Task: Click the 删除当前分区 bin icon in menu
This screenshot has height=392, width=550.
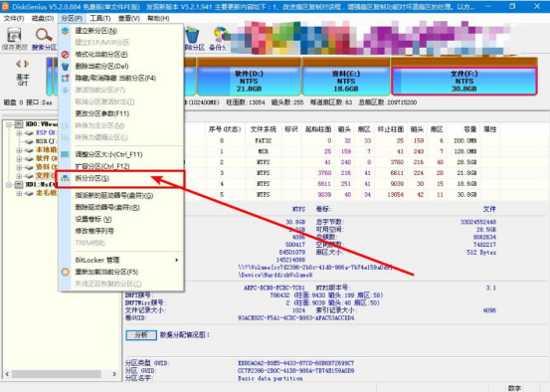Action: [66, 67]
